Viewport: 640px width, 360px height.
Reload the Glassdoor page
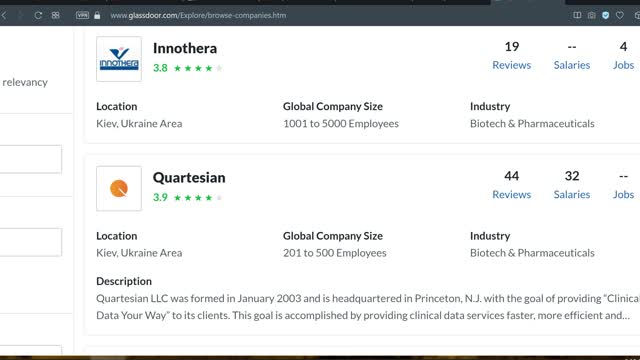38,16
